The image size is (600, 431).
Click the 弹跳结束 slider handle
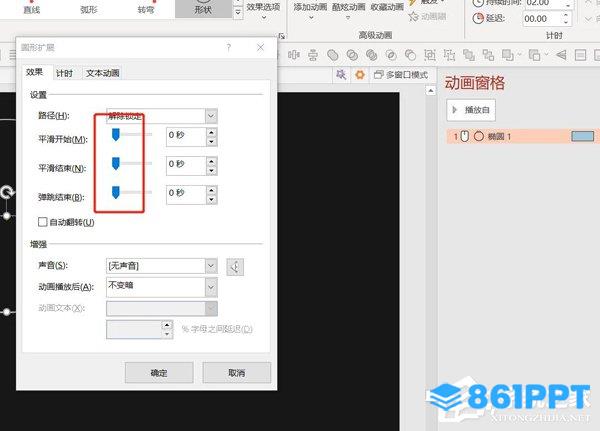click(x=116, y=192)
